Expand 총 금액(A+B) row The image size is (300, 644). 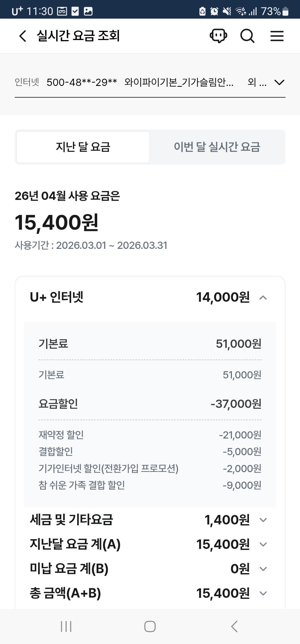tap(263, 593)
